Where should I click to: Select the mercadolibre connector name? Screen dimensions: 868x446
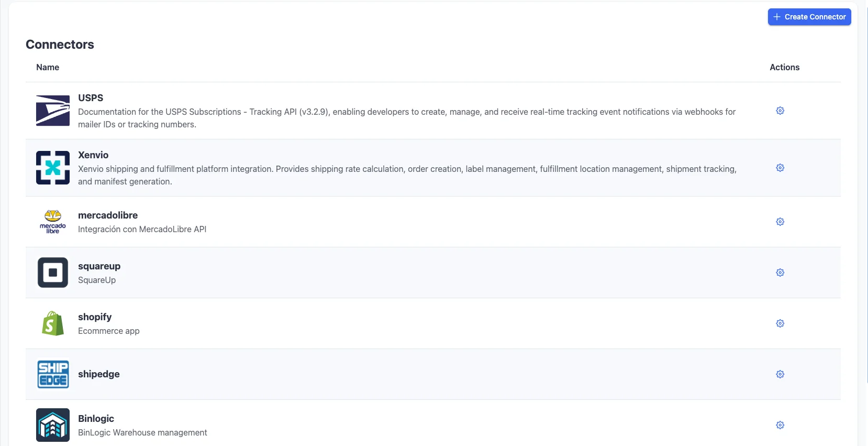point(108,215)
